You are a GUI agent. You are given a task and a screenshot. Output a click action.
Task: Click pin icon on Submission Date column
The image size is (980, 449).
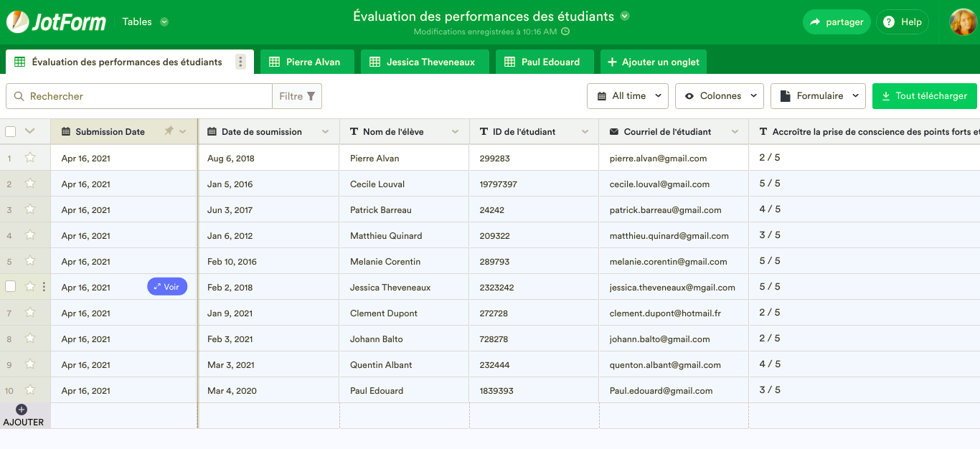click(x=169, y=131)
